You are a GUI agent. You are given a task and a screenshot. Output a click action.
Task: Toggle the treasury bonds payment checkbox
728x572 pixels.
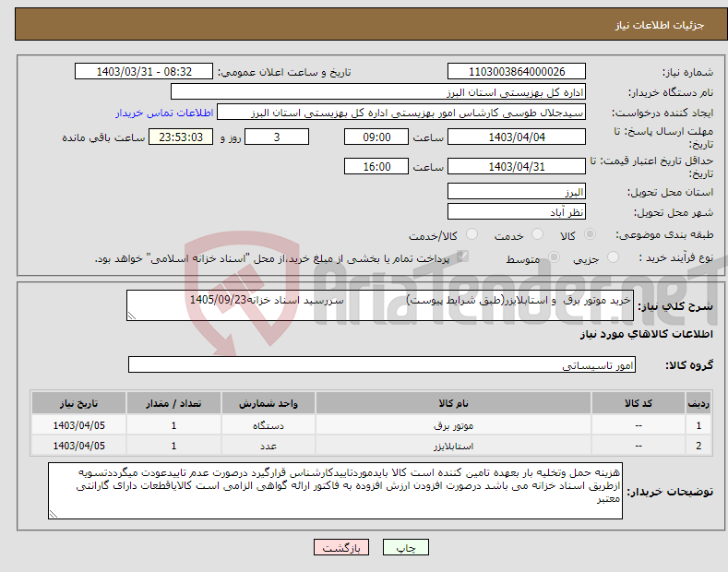click(x=462, y=256)
